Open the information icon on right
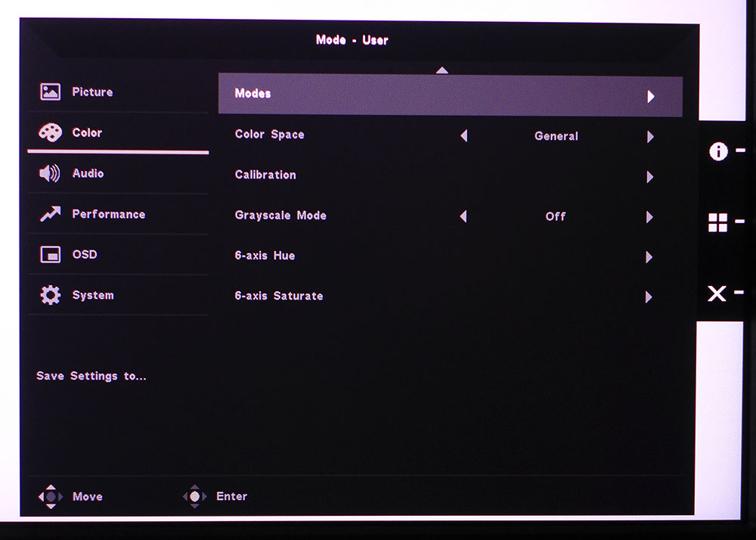 pos(718,151)
